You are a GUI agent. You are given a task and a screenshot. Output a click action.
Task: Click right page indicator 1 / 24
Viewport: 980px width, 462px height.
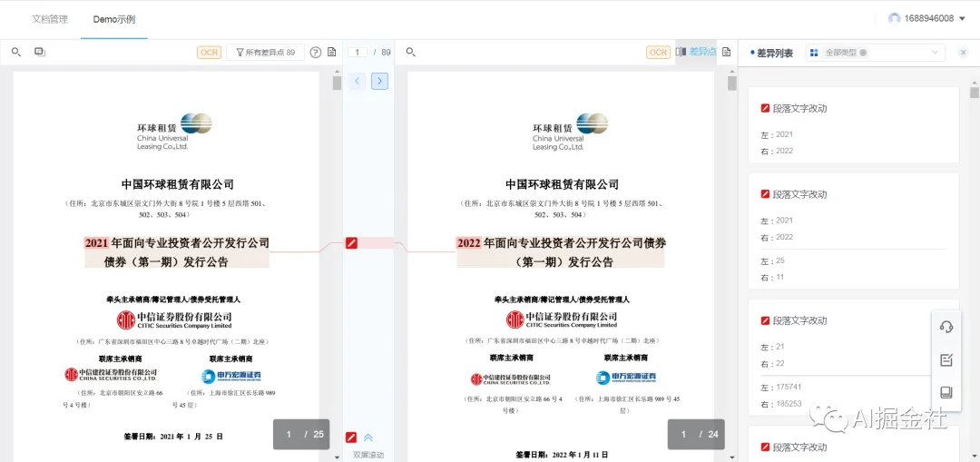click(696, 434)
